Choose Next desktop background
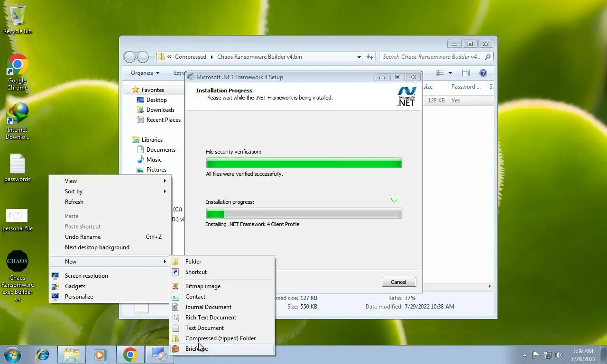The width and height of the screenshot is (607, 364). [x=110, y=247]
